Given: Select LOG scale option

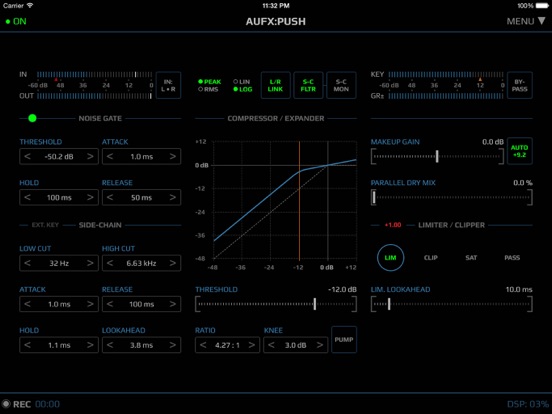Looking at the screenshot, I should tap(243, 89).
